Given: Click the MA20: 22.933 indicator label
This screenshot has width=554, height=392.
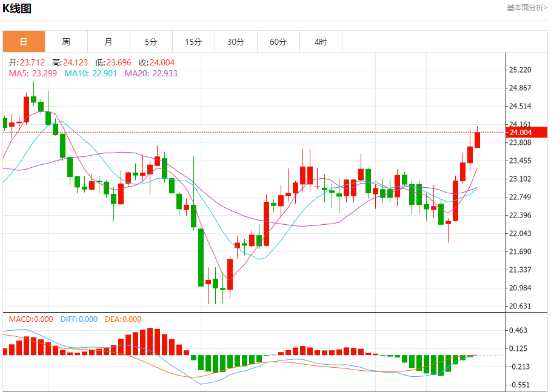Looking at the screenshot, I should pos(151,73).
